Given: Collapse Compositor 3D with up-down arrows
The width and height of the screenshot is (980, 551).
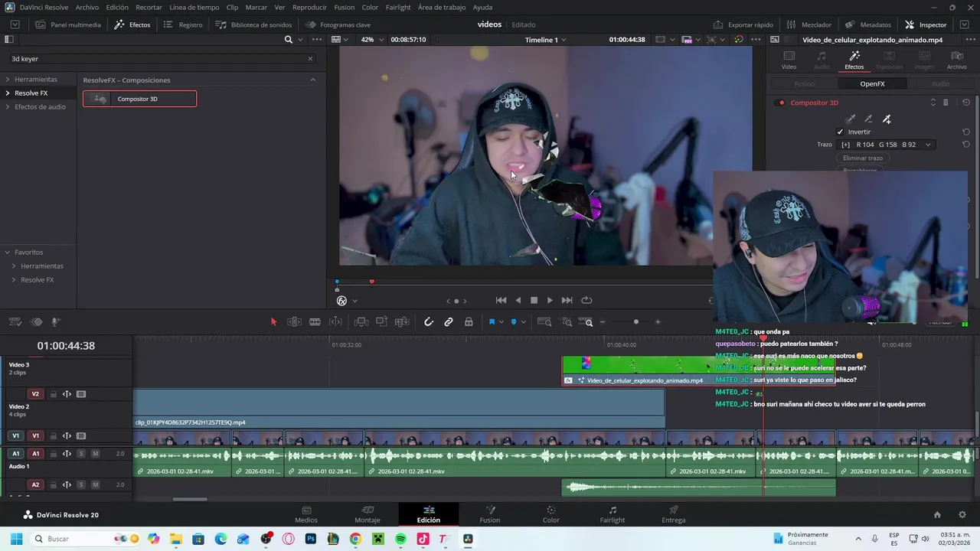Looking at the screenshot, I should (933, 103).
